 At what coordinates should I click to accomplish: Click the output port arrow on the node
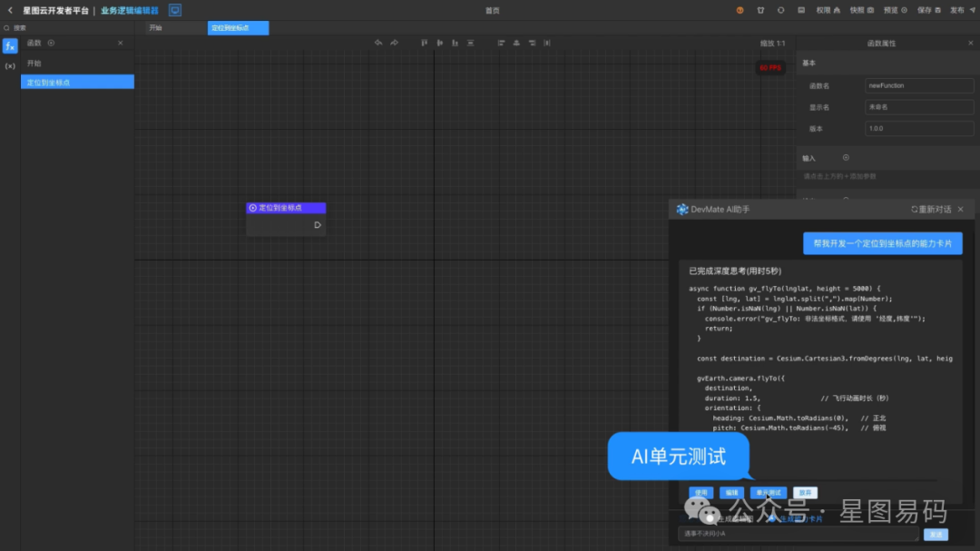[318, 225]
